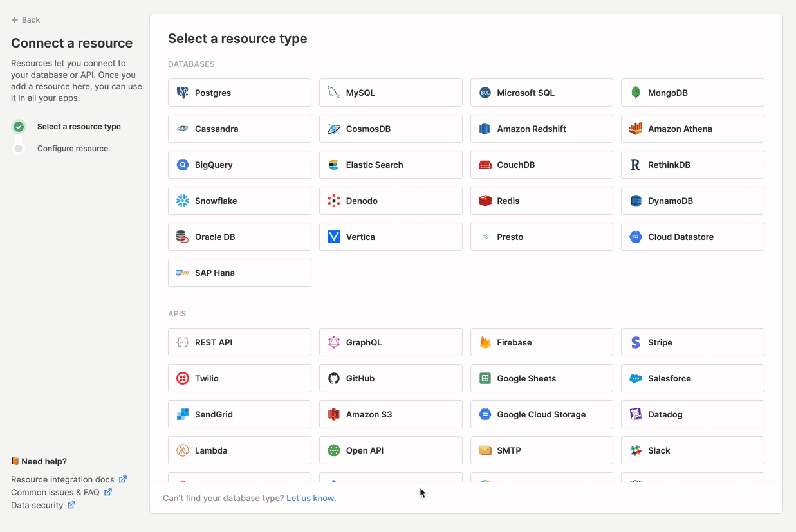Select the Configure resource step

[x=73, y=148]
